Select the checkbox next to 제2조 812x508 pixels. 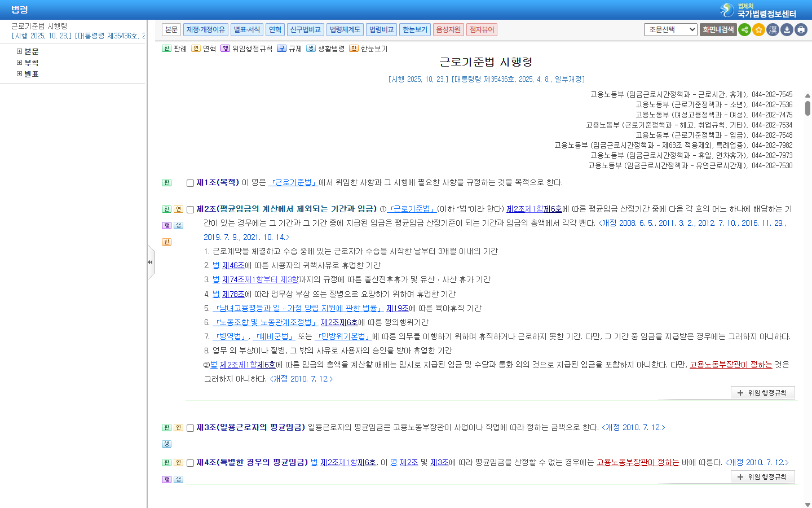pos(191,209)
